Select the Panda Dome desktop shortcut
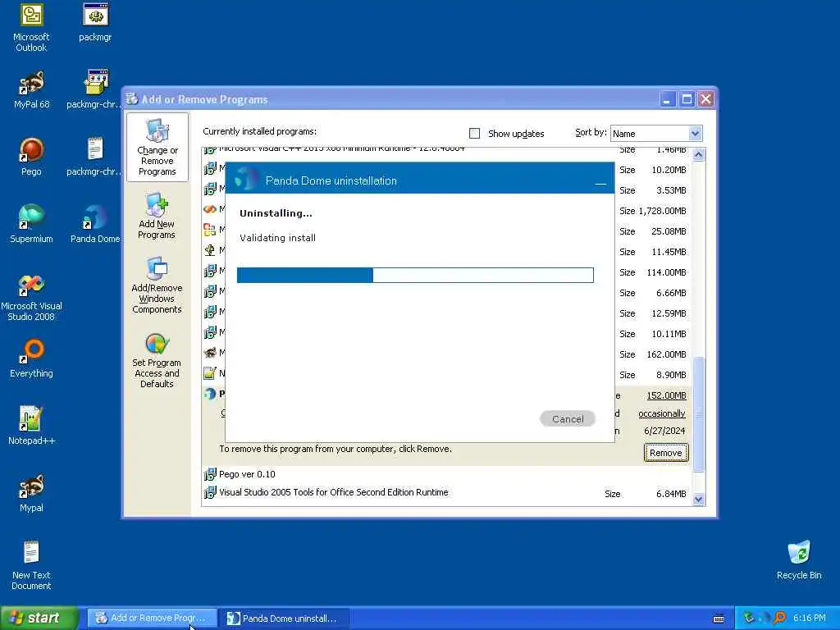 95,224
